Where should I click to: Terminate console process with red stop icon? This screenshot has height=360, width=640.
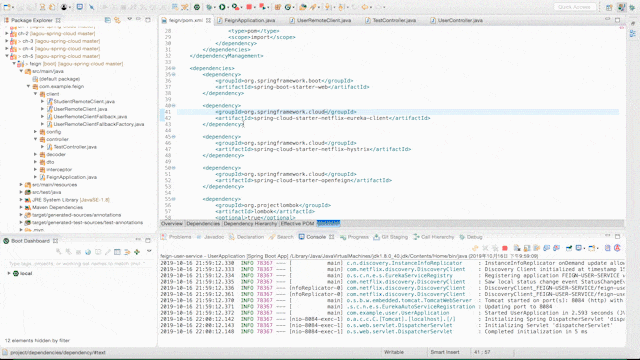tap(504, 248)
